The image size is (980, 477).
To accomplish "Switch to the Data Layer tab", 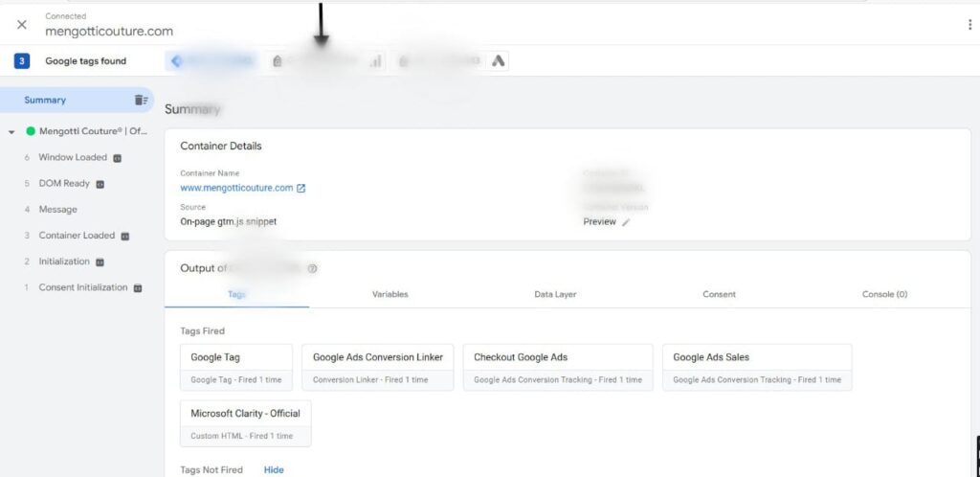I will [555, 294].
